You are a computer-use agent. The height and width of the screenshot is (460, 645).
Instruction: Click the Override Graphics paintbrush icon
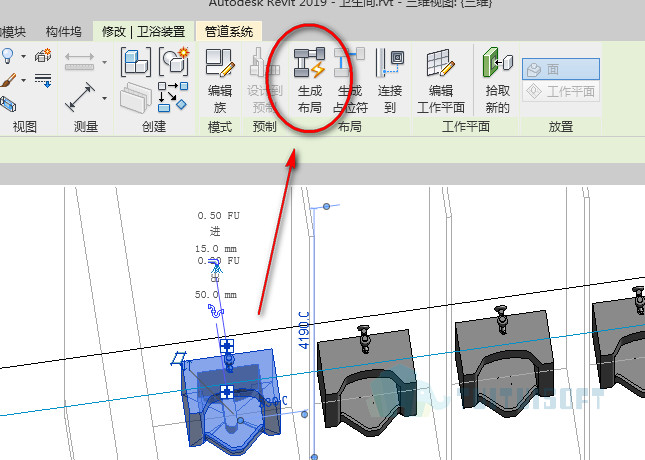click(x=8, y=80)
